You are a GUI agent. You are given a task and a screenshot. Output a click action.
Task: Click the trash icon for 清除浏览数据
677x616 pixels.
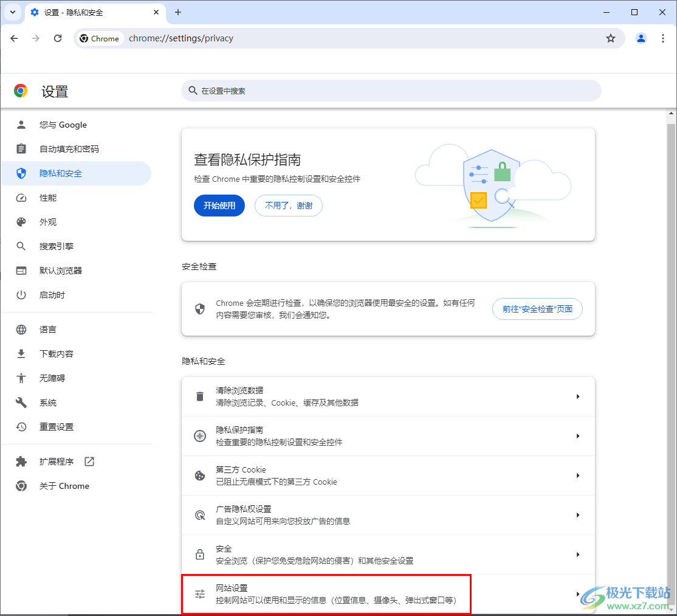[x=200, y=396]
